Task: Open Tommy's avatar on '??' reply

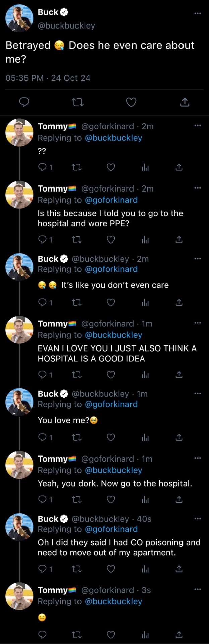Action: (x=19, y=132)
